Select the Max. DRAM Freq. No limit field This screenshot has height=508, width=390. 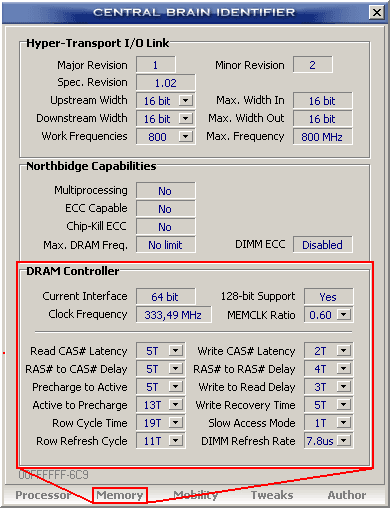tap(166, 245)
